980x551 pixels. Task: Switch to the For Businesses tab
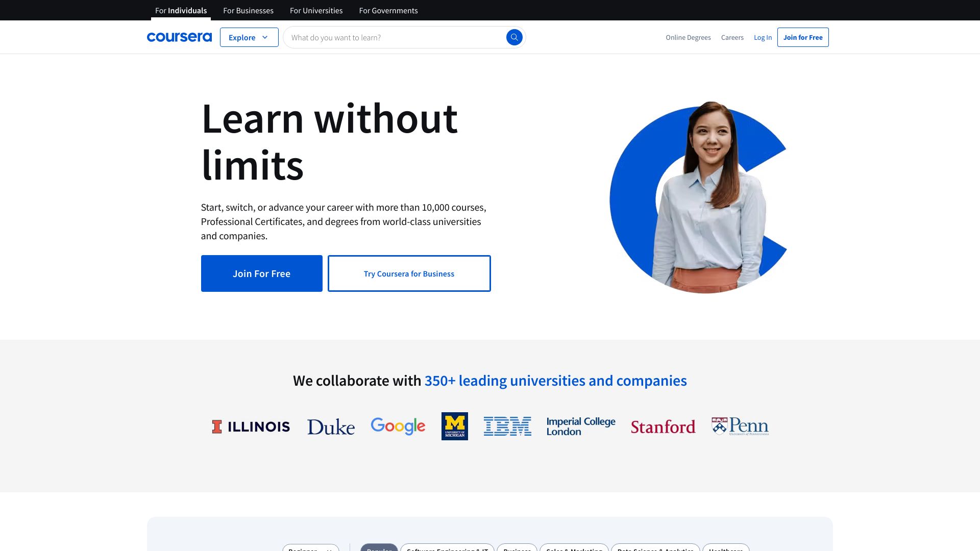coord(248,10)
